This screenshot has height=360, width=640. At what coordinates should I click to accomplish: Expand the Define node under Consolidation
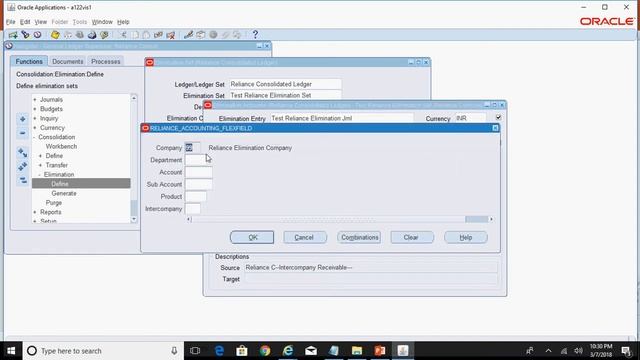(40, 156)
